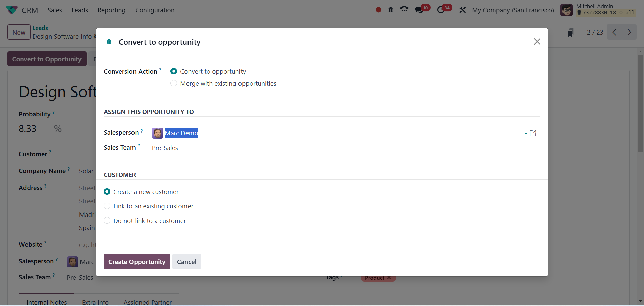
Task: Click the Customer help question mark
Action: 50,152
